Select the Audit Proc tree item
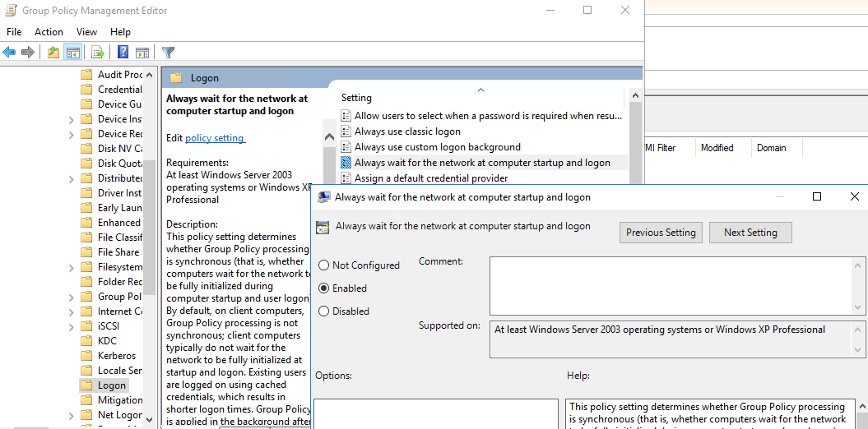This screenshot has width=868, height=429. [x=120, y=75]
